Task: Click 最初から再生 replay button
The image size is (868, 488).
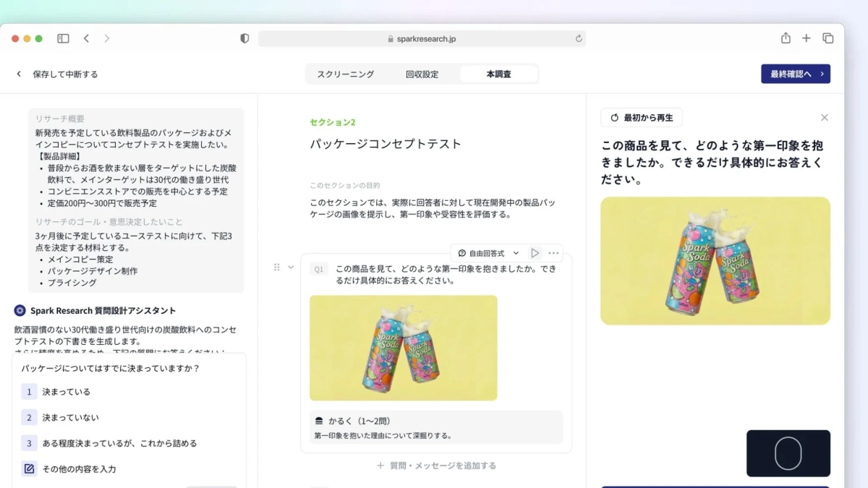Action: point(641,117)
